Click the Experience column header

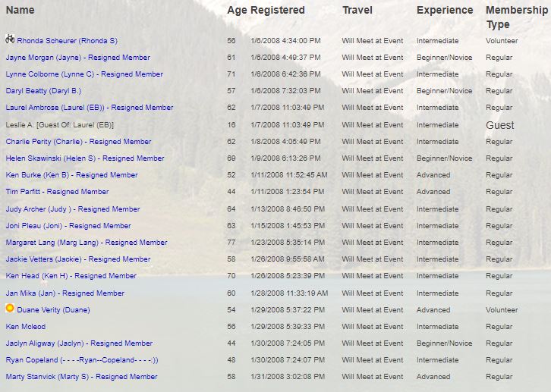[445, 11]
